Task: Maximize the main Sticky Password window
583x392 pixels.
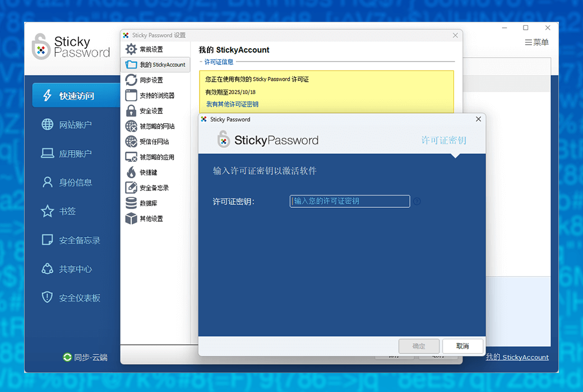Action: point(526,28)
